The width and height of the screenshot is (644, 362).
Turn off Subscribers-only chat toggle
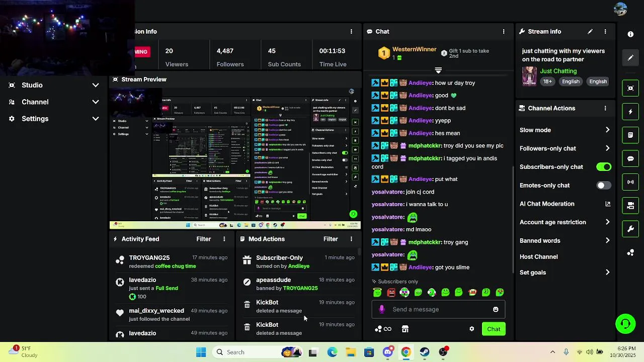click(604, 167)
